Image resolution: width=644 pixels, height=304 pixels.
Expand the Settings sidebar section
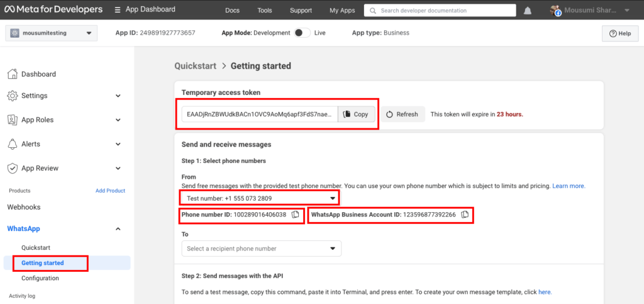(x=118, y=96)
